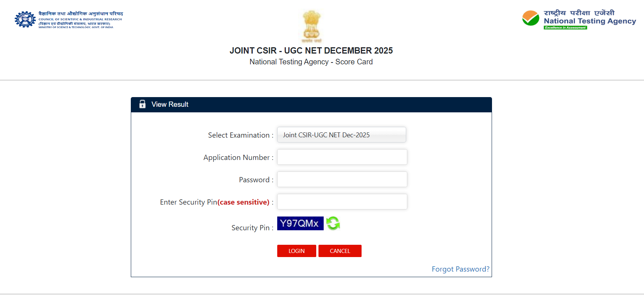The height and width of the screenshot is (295, 644).
Task: Click the National Testing Agency logo text
Action: click(590, 21)
